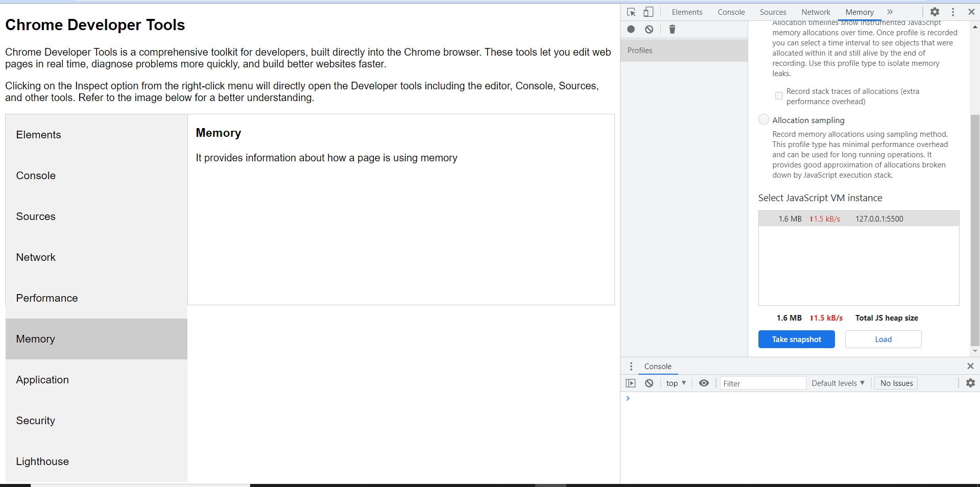Expand the Default levels dropdown
The width and height of the screenshot is (980, 487).
(838, 383)
